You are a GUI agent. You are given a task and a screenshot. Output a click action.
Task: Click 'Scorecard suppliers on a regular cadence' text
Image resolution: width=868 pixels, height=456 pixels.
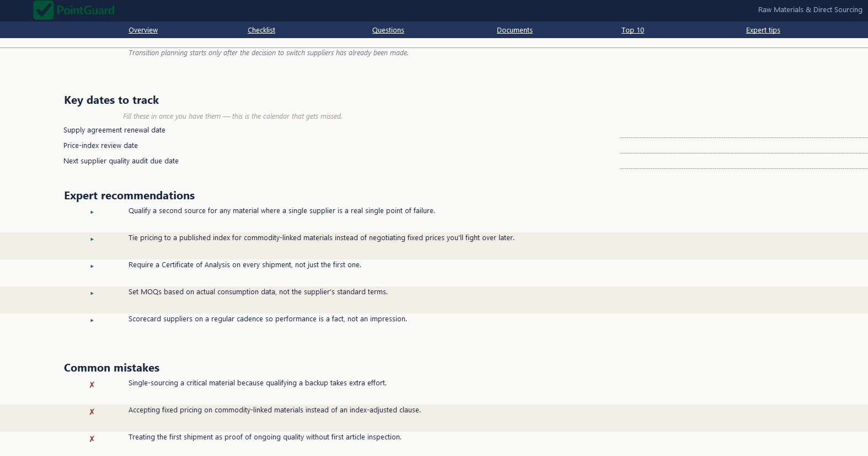point(267,319)
